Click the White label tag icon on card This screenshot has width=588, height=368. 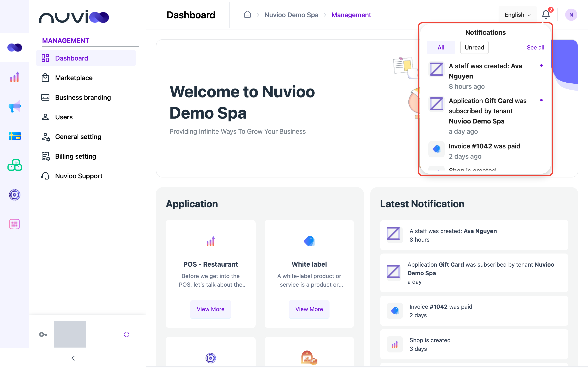pos(309,241)
